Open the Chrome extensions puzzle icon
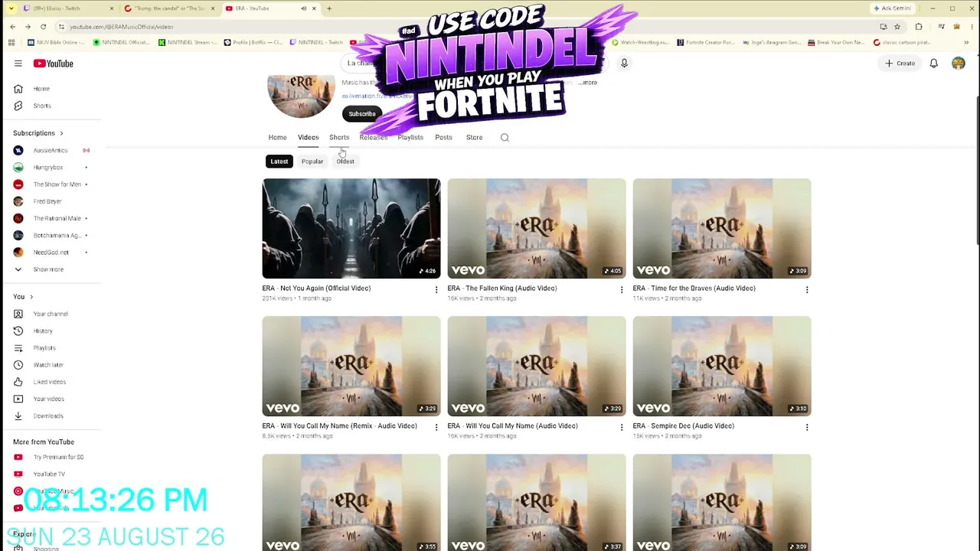The width and height of the screenshot is (980, 551). coord(919,27)
